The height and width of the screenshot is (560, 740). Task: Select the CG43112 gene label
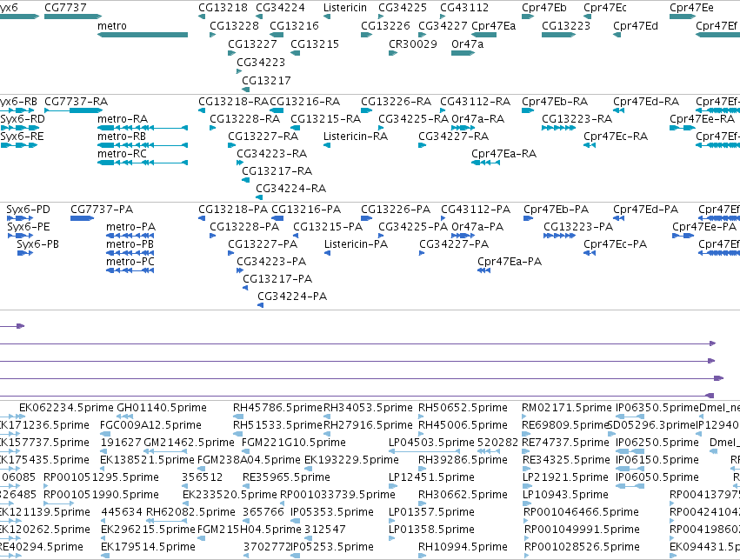click(x=464, y=8)
